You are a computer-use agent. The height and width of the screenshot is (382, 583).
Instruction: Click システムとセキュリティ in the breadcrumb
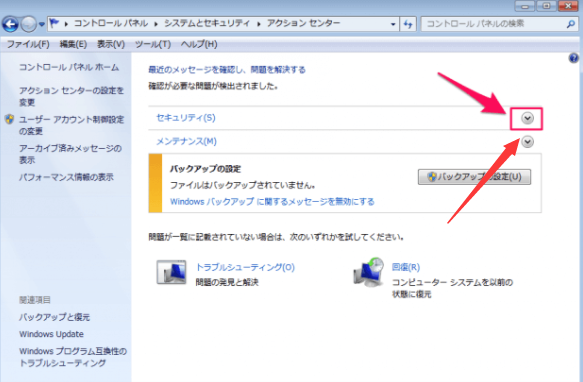(207, 23)
